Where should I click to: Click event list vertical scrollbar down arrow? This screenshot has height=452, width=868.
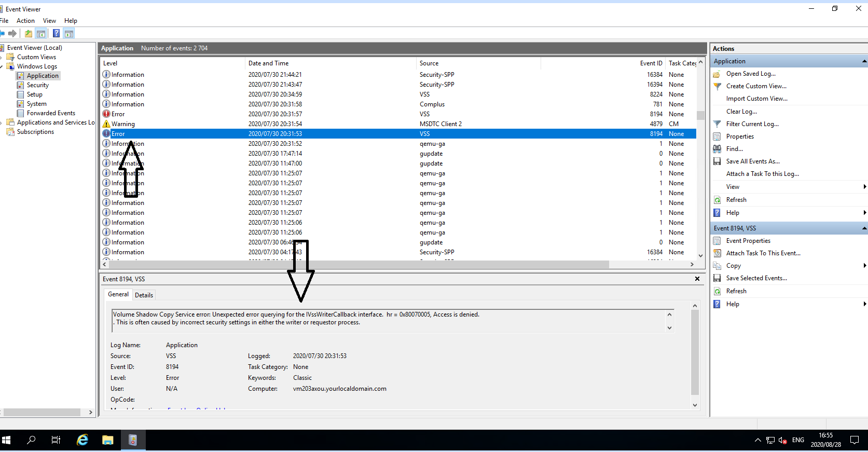click(x=700, y=255)
